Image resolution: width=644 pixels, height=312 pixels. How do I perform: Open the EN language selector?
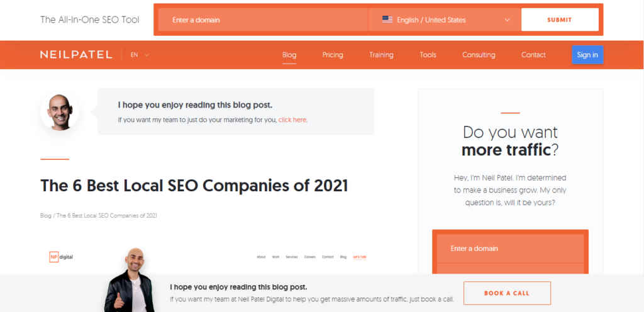click(x=140, y=55)
